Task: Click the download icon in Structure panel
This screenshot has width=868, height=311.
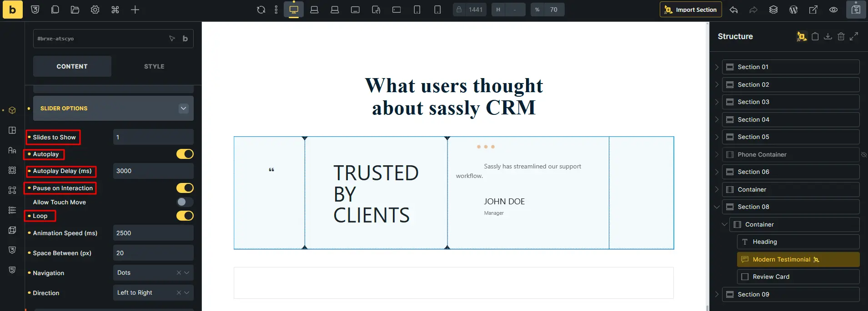Action: pyautogui.click(x=828, y=36)
